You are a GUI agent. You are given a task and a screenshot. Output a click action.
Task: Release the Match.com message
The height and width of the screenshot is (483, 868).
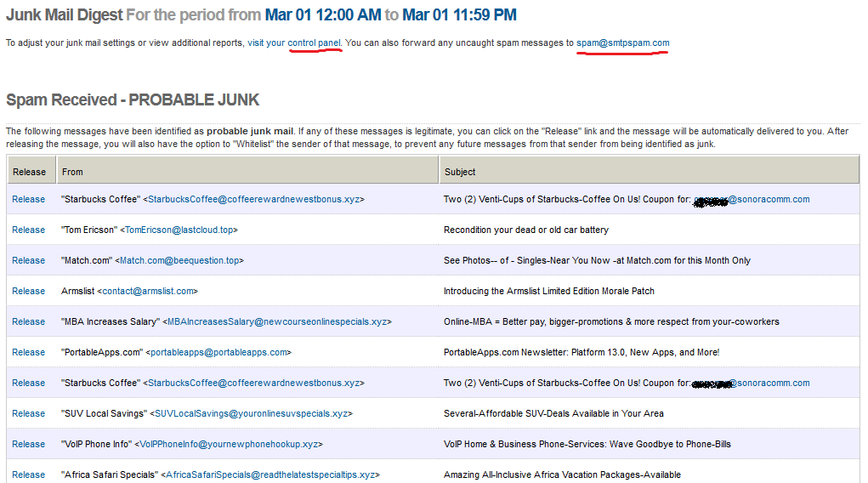pos(29,260)
